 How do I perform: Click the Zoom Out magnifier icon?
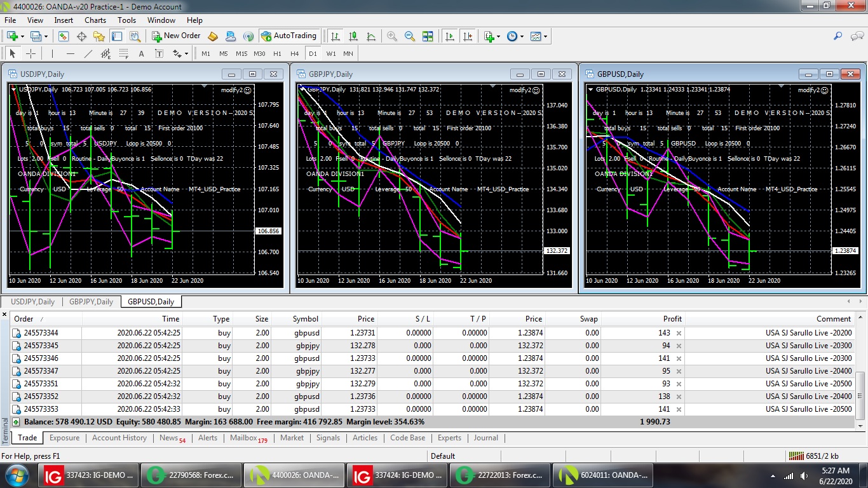tap(410, 36)
